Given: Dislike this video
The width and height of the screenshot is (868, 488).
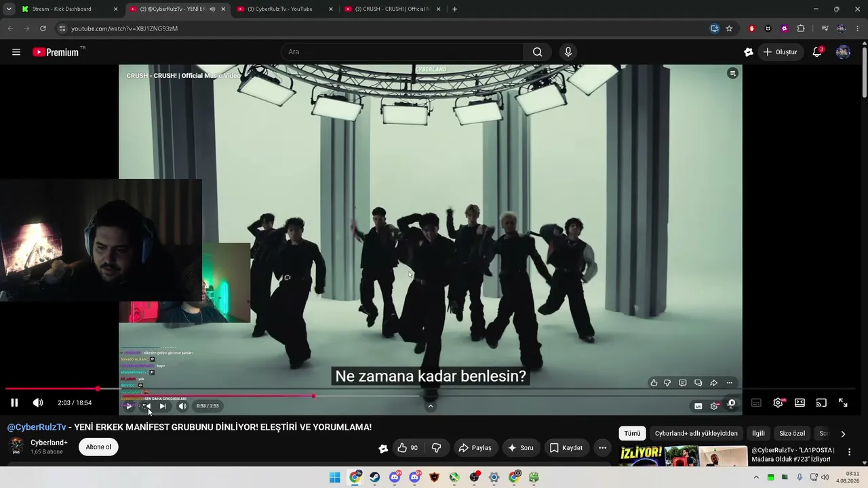Looking at the screenshot, I should [x=436, y=448].
